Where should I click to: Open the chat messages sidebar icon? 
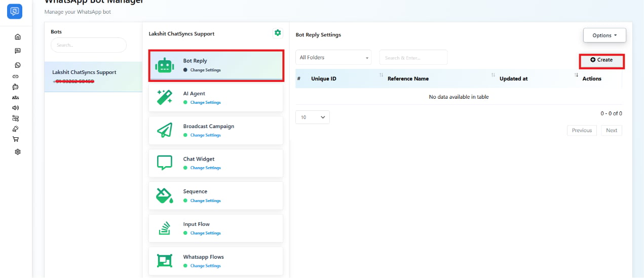coord(18,51)
